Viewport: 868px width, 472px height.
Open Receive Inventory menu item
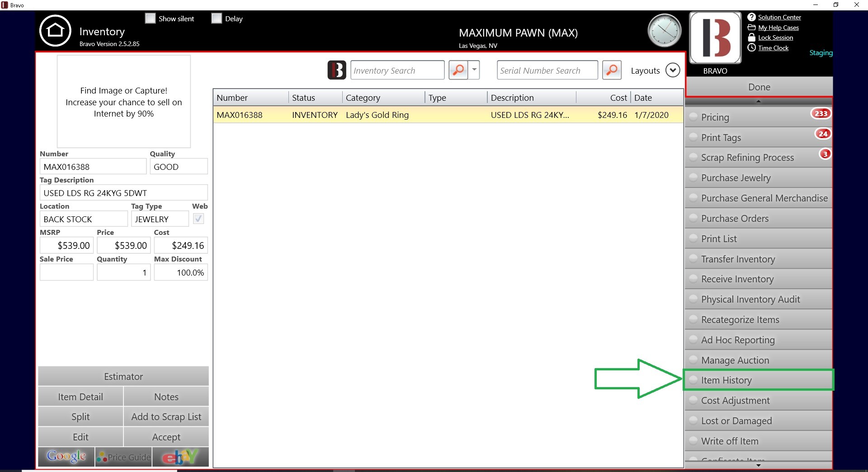coord(759,279)
